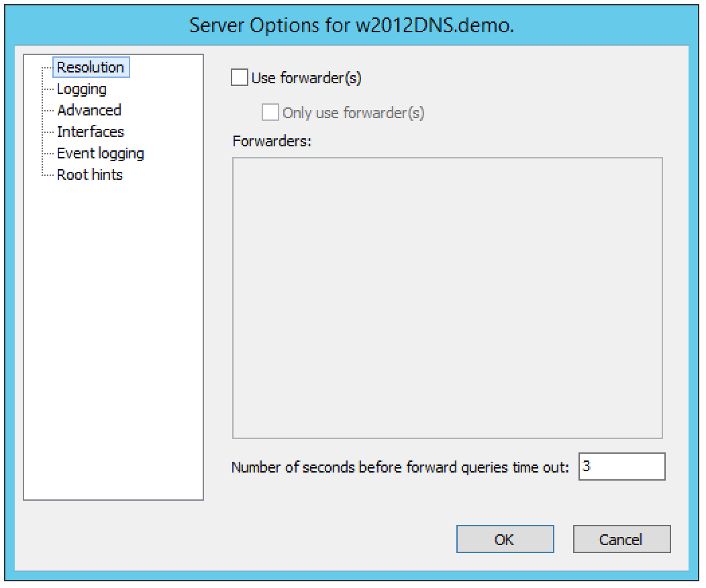Image resolution: width=706 pixels, height=588 pixels.
Task: Tick the Only use forwarder(s) checkbox
Action: 270,112
